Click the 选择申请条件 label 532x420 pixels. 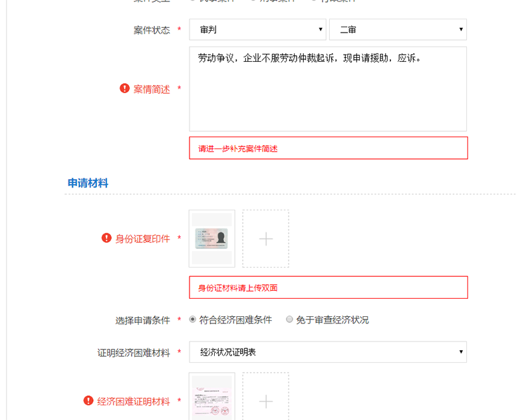click(142, 320)
